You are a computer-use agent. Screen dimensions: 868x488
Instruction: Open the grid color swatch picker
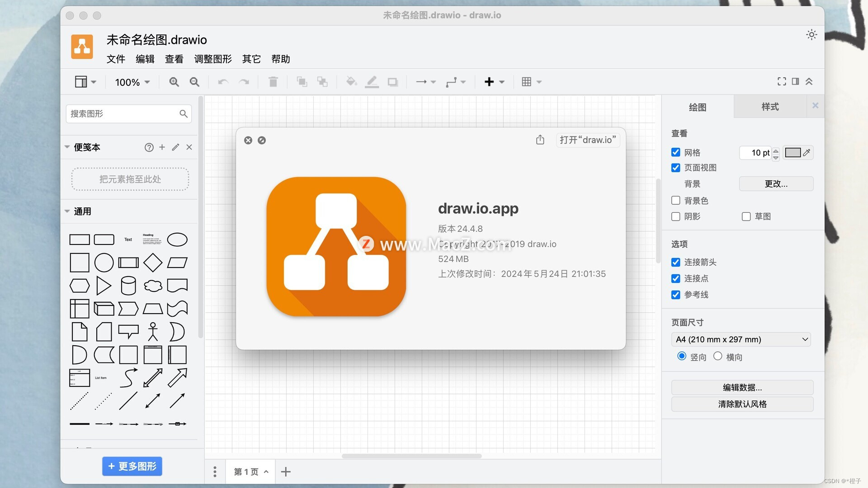tap(794, 152)
